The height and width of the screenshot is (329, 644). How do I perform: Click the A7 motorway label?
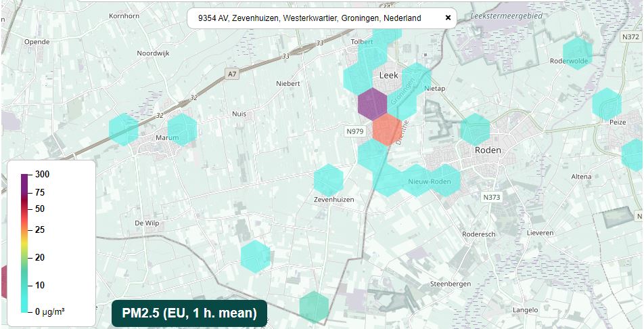click(x=233, y=74)
